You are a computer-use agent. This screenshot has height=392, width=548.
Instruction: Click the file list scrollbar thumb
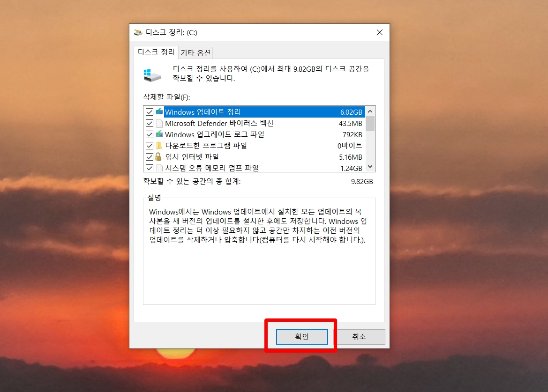pyautogui.click(x=370, y=124)
